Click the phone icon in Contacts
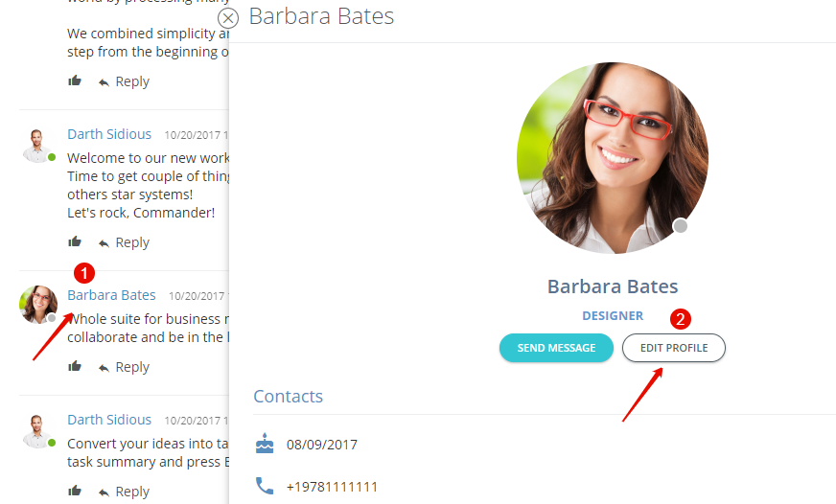This screenshot has height=504, width=836. 265,486
